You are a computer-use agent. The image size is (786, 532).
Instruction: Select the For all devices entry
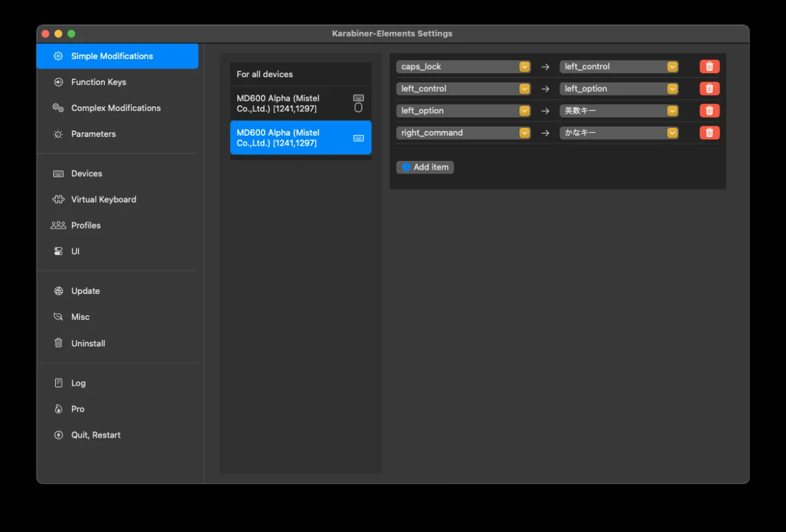(x=301, y=74)
